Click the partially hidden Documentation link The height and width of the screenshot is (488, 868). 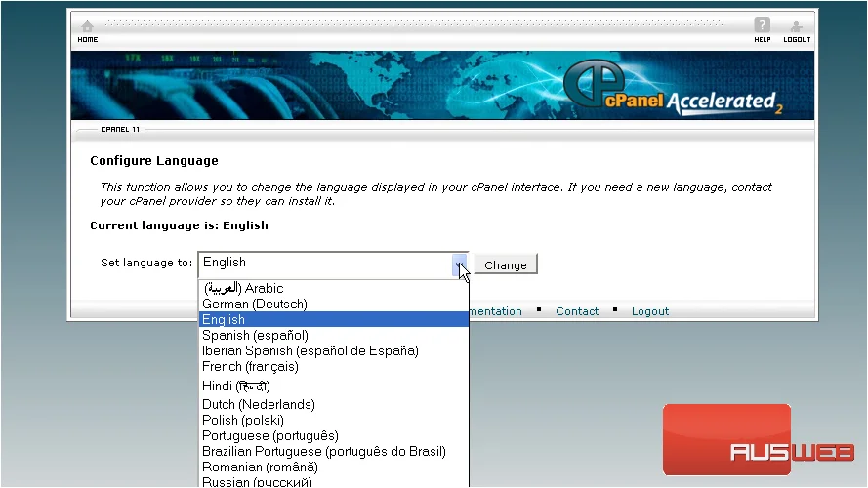pyautogui.click(x=496, y=311)
